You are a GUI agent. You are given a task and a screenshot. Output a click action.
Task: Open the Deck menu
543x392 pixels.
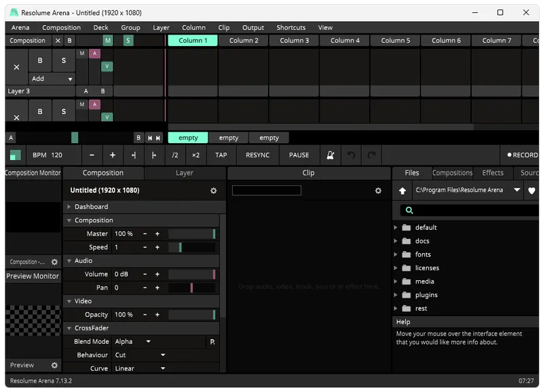[x=100, y=27]
